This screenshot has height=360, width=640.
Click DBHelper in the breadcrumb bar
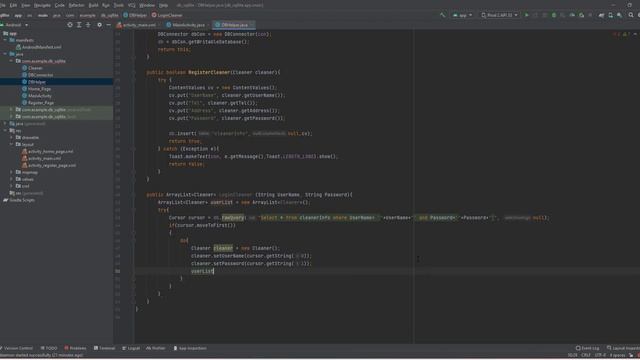coord(135,15)
